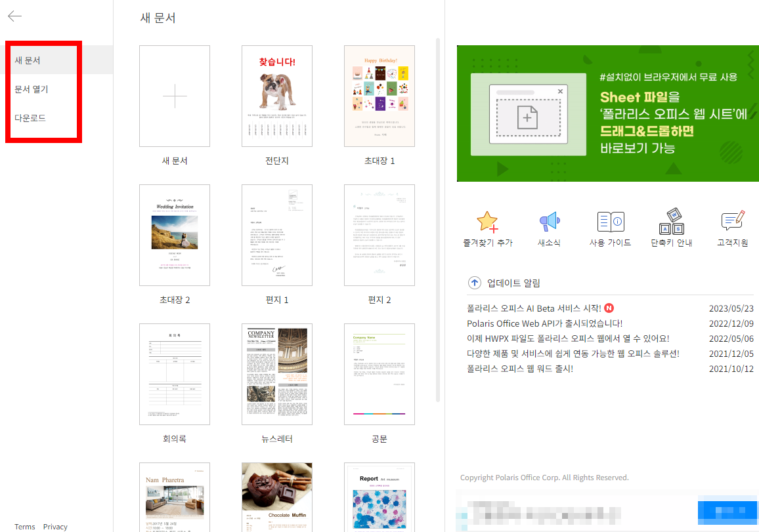Open the 사용 가이드 book icon

pos(610,222)
